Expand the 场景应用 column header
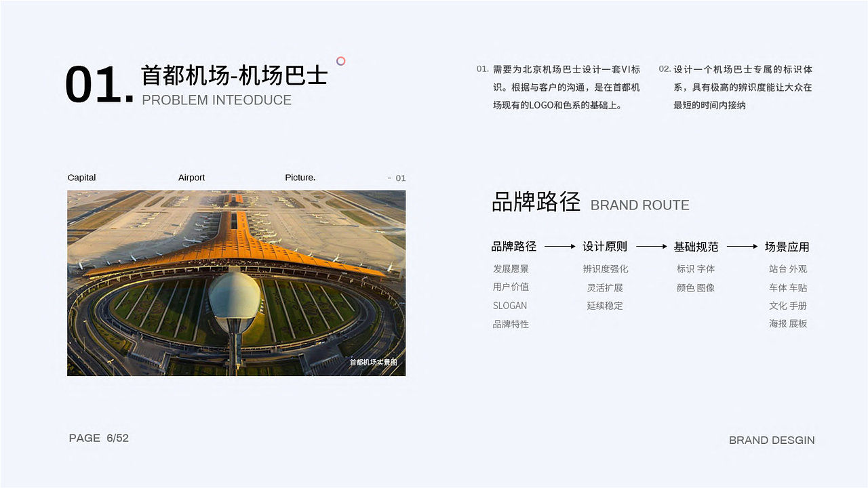The height and width of the screenshot is (488, 868). (788, 247)
